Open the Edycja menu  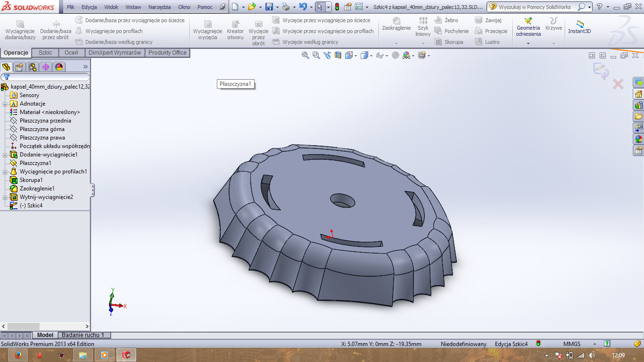pos(89,7)
